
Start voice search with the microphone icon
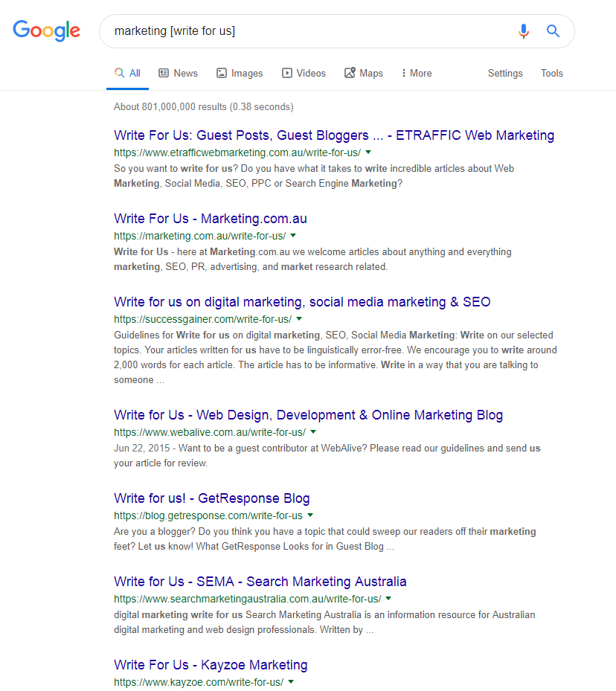coord(524,30)
